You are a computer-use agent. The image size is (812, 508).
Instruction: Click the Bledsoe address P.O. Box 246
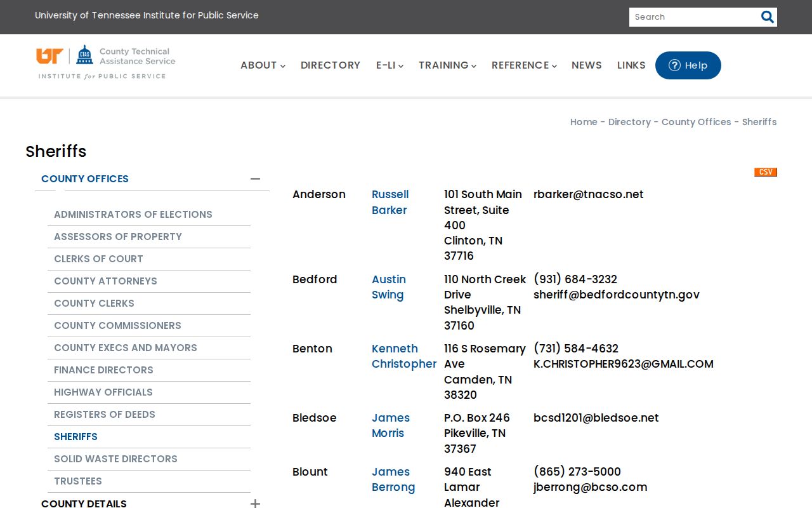pyautogui.click(x=477, y=433)
